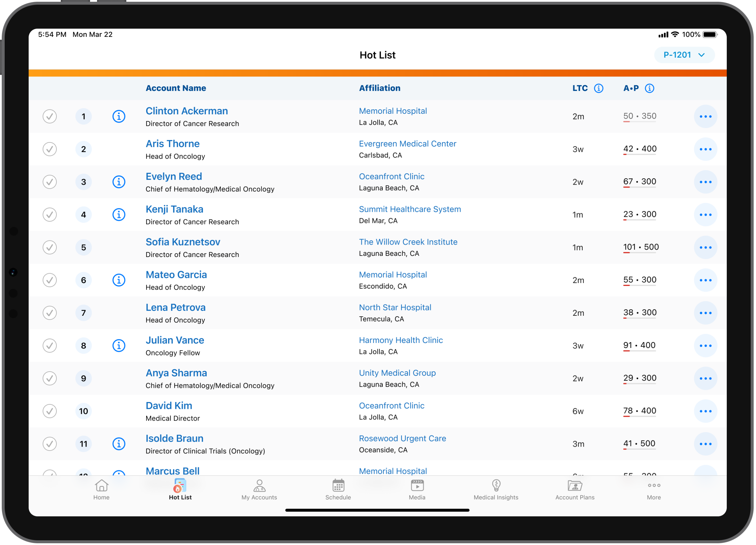Sort by Affiliation header
Screen dimensions: 756x545
point(380,88)
